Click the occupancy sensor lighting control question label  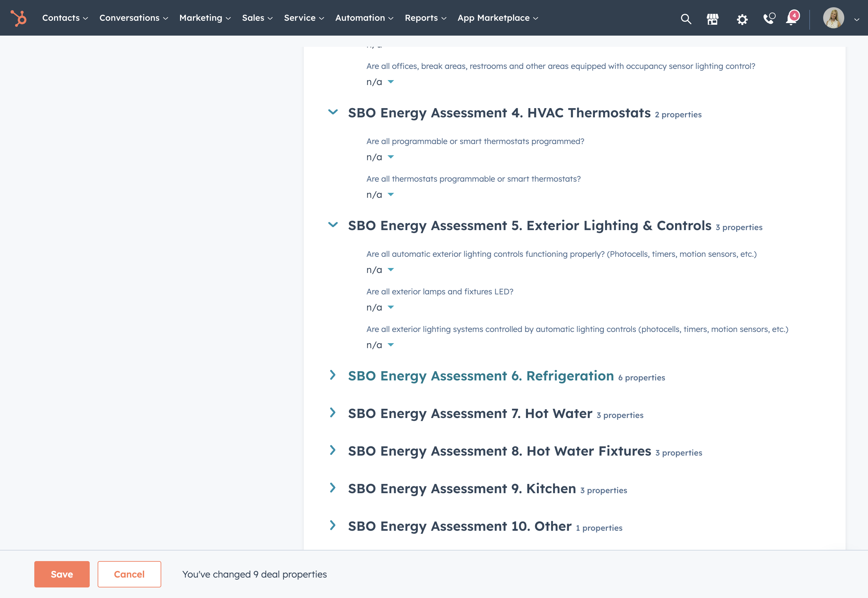click(x=561, y=66)
